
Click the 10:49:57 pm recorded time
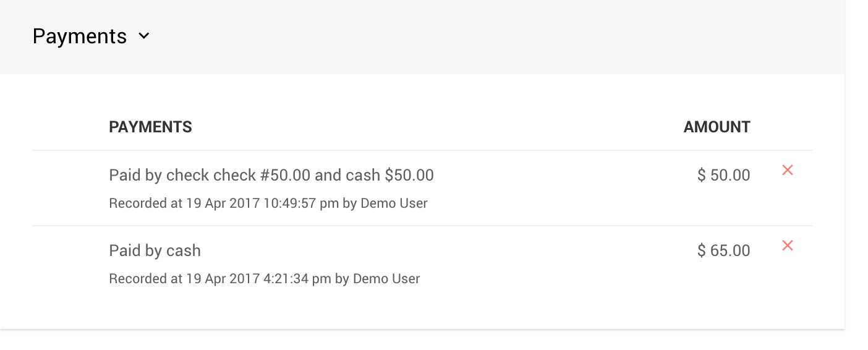tap(301, 203)
